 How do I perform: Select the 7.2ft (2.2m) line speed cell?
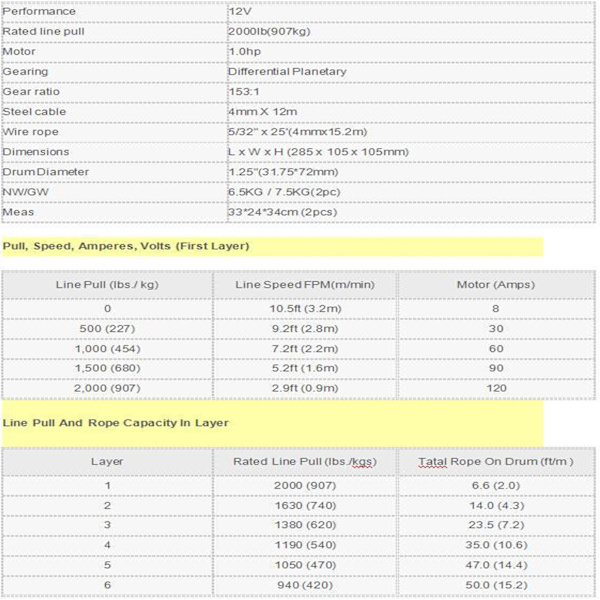coord(305,349)
